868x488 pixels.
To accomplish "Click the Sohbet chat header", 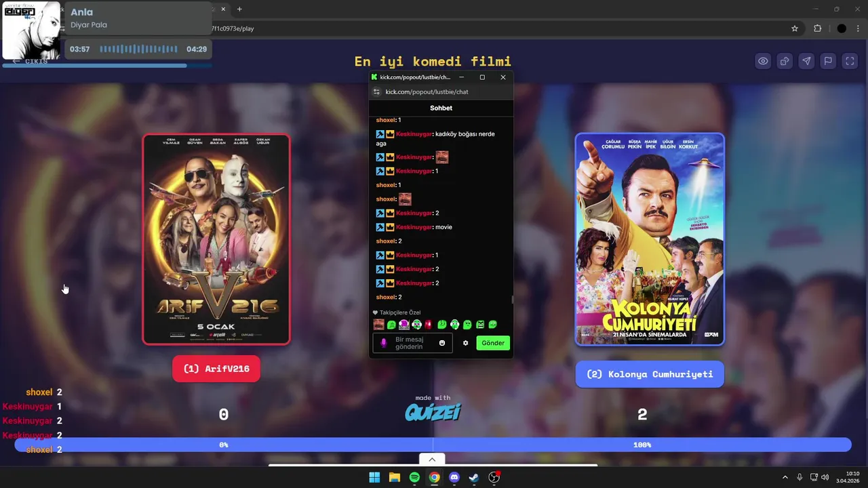I will (x=441, y=108).
